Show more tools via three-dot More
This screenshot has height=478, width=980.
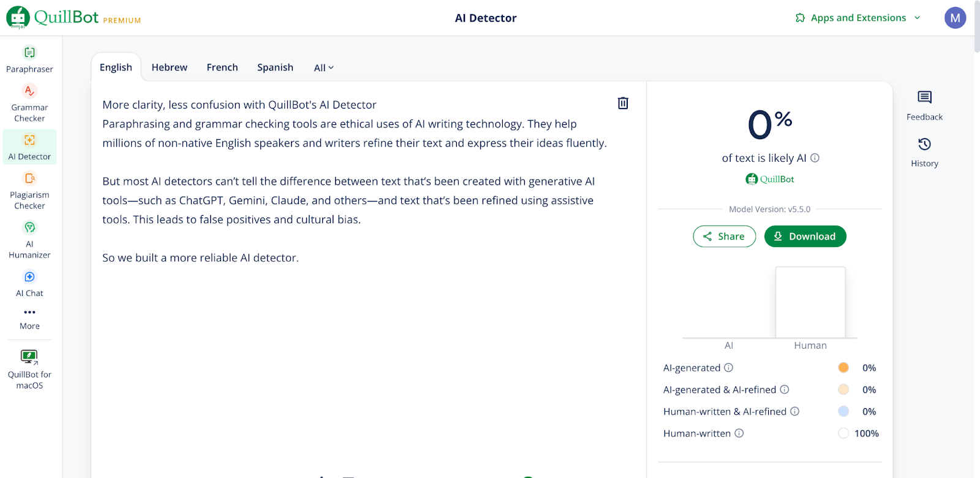click(29, 317)
